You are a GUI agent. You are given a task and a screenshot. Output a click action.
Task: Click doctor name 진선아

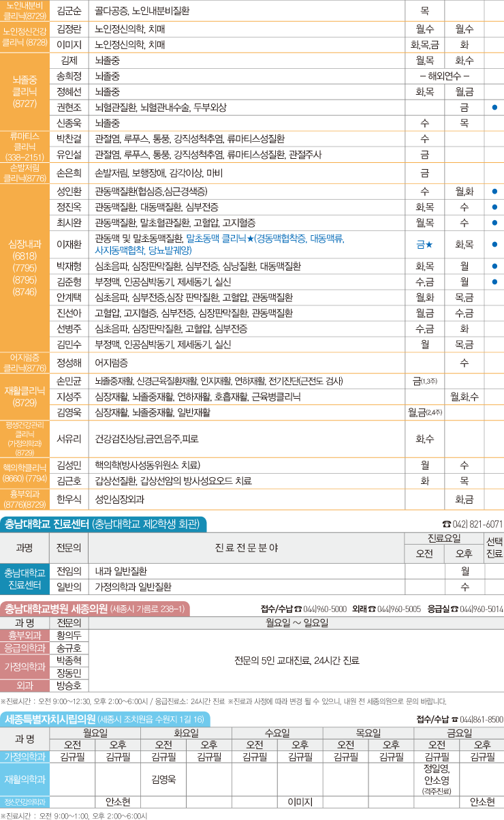69,313
